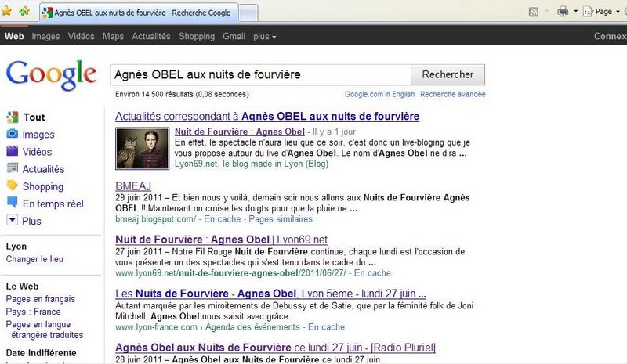The height and width of the screenshot is (364, 627).
Task: Open Les Nuits de Fourvière Lyon 5ème result
Action: [x=270, y=294]
